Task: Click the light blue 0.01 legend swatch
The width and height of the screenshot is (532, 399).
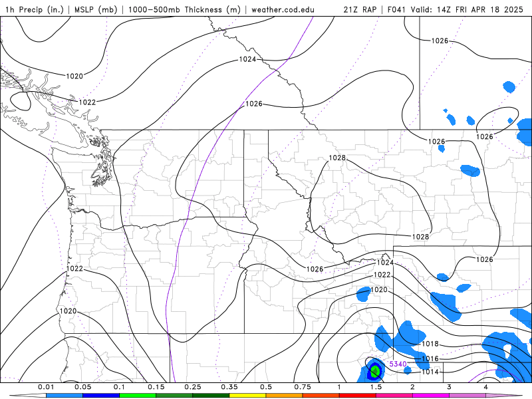Action: (x=65, y=396)
